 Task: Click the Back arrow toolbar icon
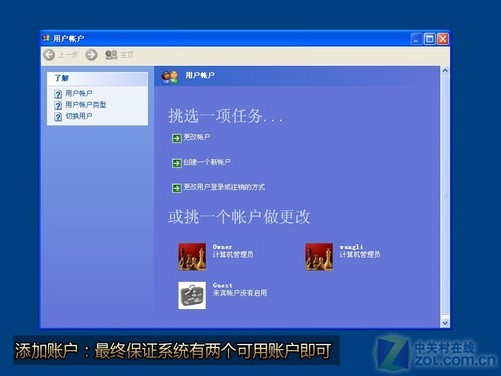(49, 55)
